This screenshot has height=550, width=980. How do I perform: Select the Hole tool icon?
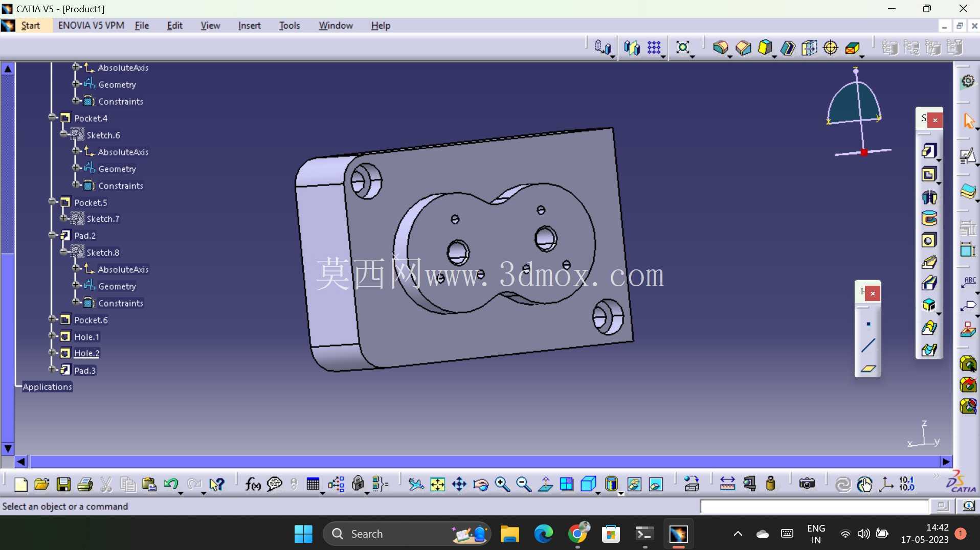pyautogui.click(x=929, y=240)
